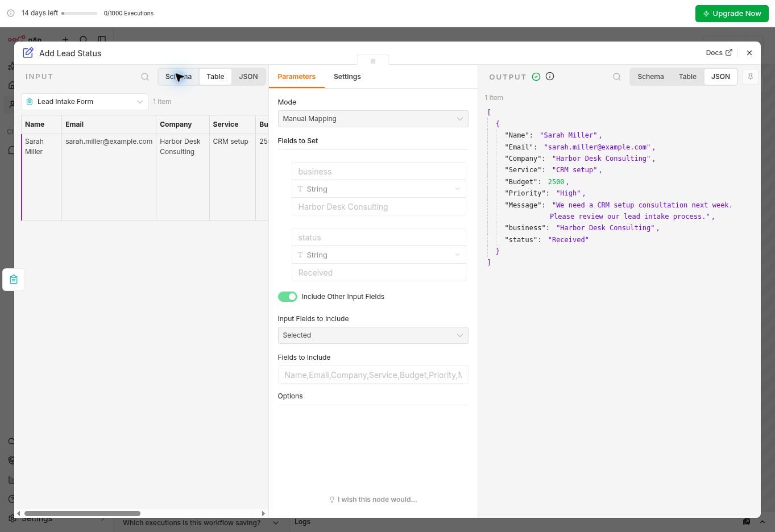Switch input view to JSON

[248, 77]
